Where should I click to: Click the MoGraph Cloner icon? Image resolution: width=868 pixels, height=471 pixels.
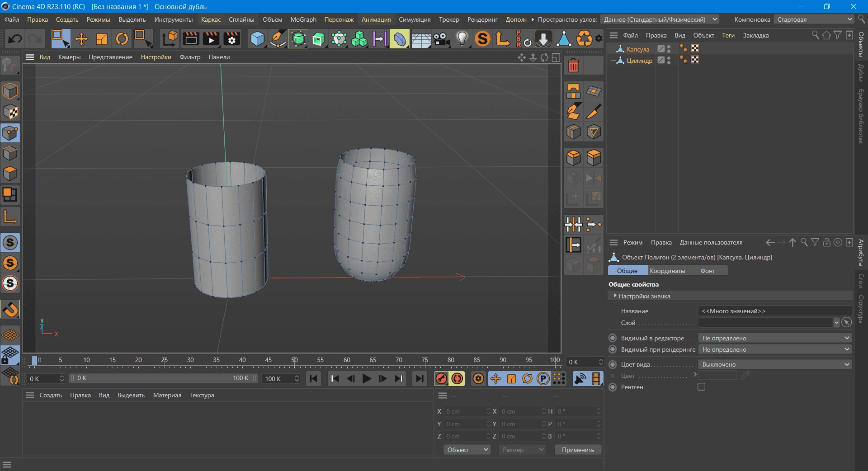point(359,39)
